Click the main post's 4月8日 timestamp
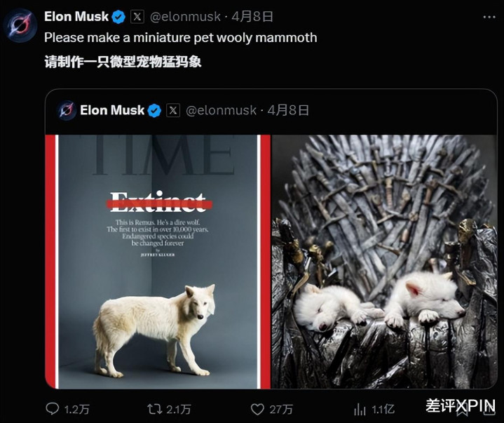Screen dimensions: 504x423 [x=252, y=17]
